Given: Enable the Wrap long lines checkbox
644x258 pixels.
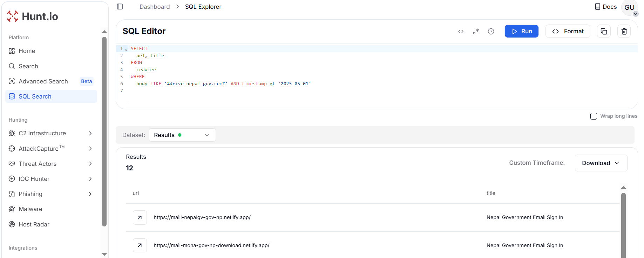Looking at the screenshot, I should coord(594,116).
